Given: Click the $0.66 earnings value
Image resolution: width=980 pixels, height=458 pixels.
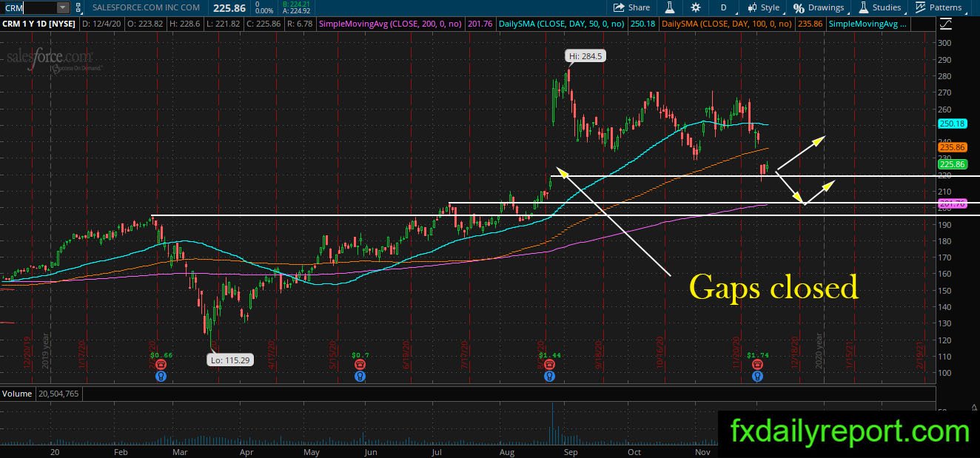Looking at the screenshot, I should (x=161, y=355).
